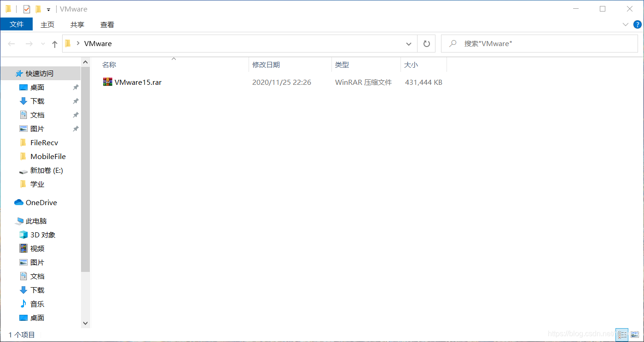Image resolution: width=644 pixels, height=342 pixels.
Task: Click the breadcrumb chevron before VMware
Action: pyautogui.click(x=78, y=43)
